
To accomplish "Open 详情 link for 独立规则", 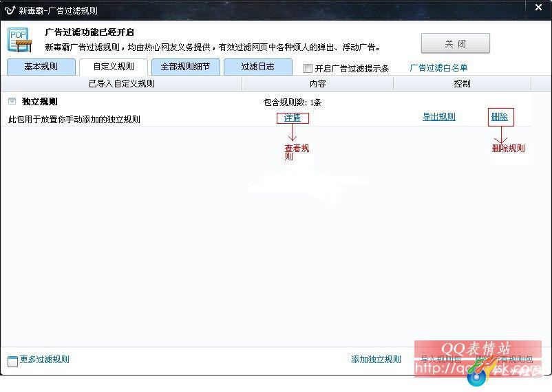I will tap(293, 118).
